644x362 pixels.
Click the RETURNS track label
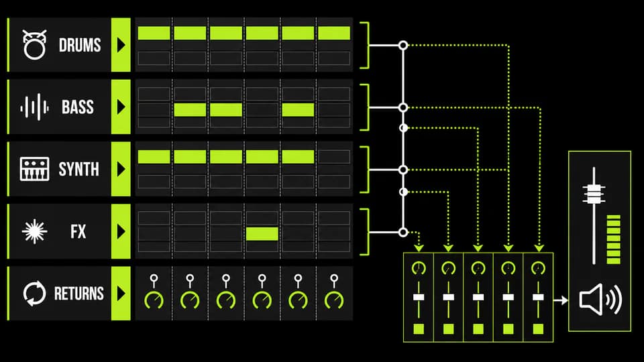pos(79,294)
